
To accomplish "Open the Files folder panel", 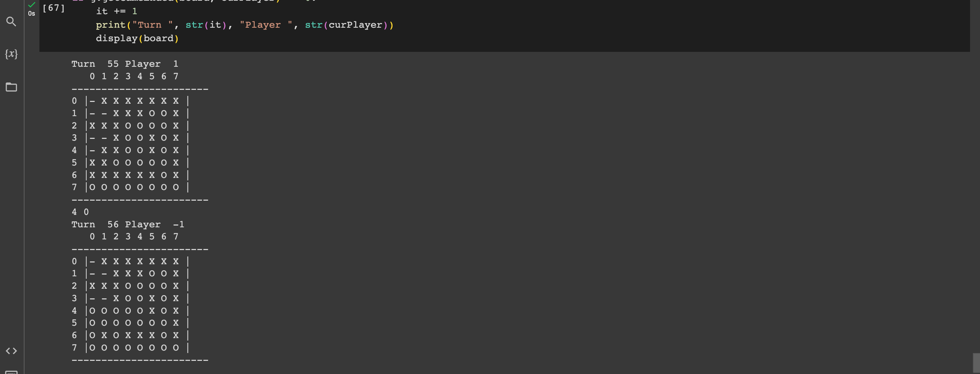I will 11,87.
